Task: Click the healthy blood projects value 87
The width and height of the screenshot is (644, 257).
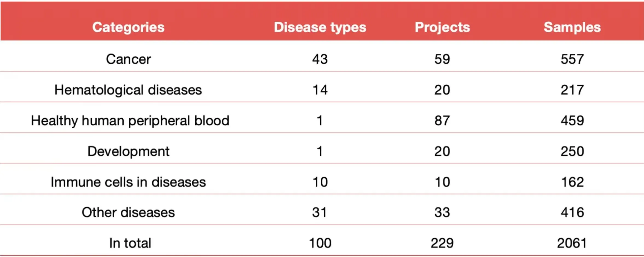Action: 442,121
